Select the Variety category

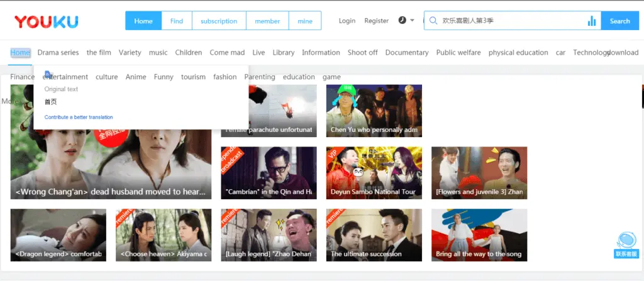(x=130, y=53)
